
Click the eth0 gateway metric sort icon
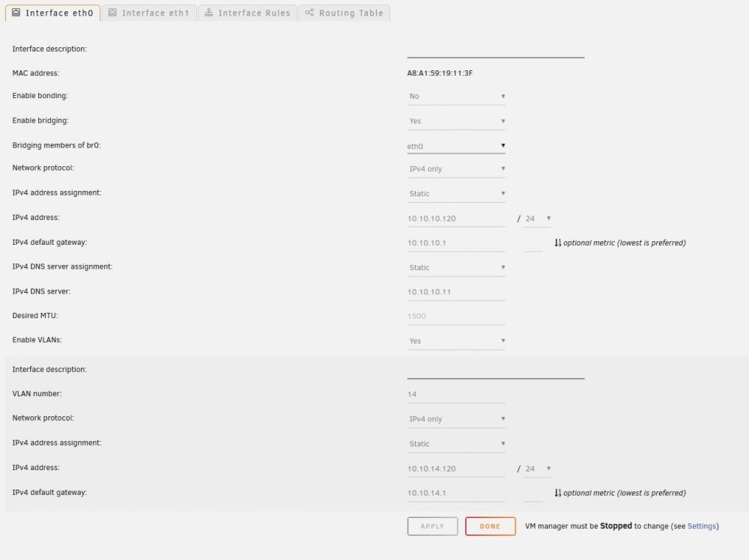(557, 243)
